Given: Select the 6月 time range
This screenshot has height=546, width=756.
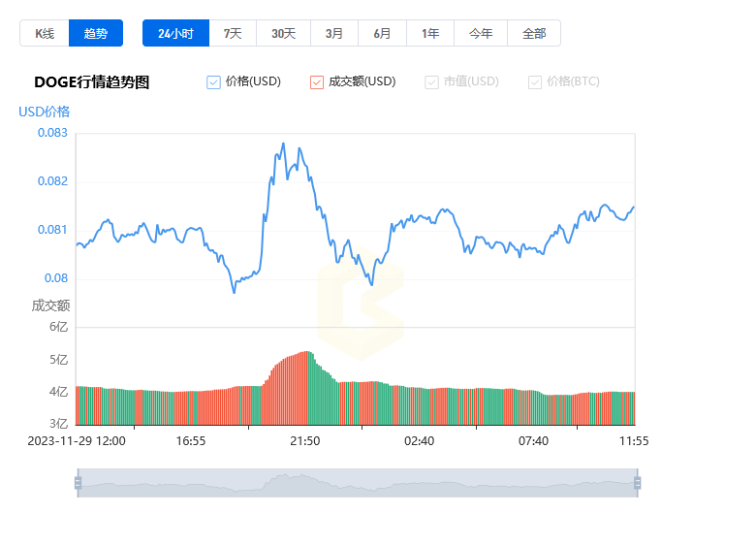Looking at the screenshot, I should (382, 33).
